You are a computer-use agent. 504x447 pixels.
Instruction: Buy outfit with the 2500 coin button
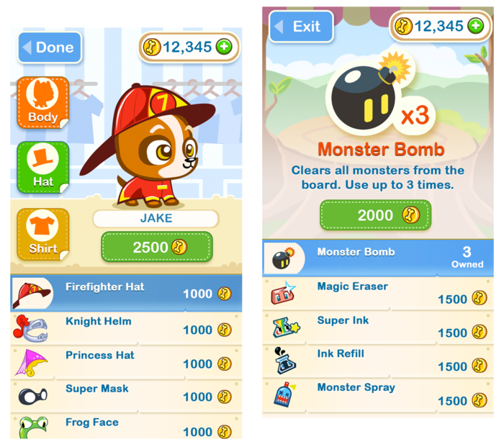tap(157, 247)
